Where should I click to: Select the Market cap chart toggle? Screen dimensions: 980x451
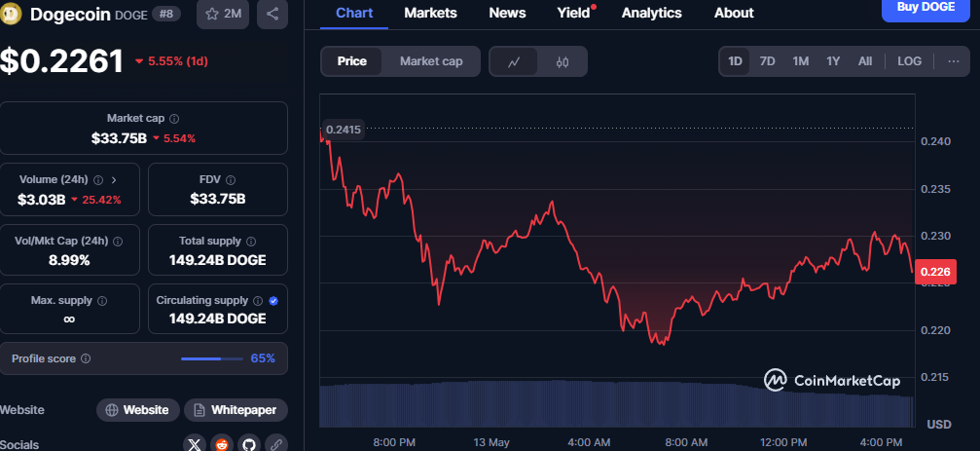coord(431,61)
